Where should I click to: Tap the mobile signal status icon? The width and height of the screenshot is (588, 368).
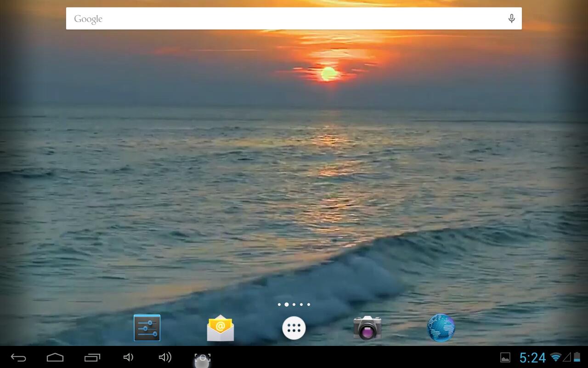(567, 357)
